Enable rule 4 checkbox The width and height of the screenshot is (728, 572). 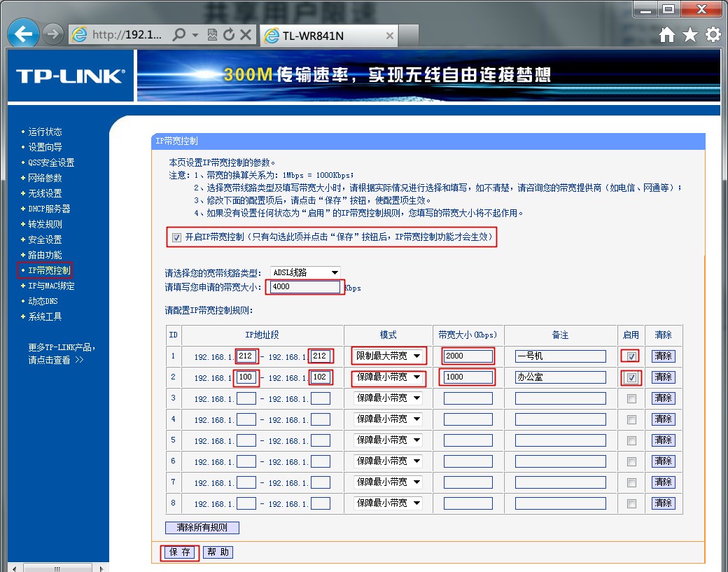631,419
